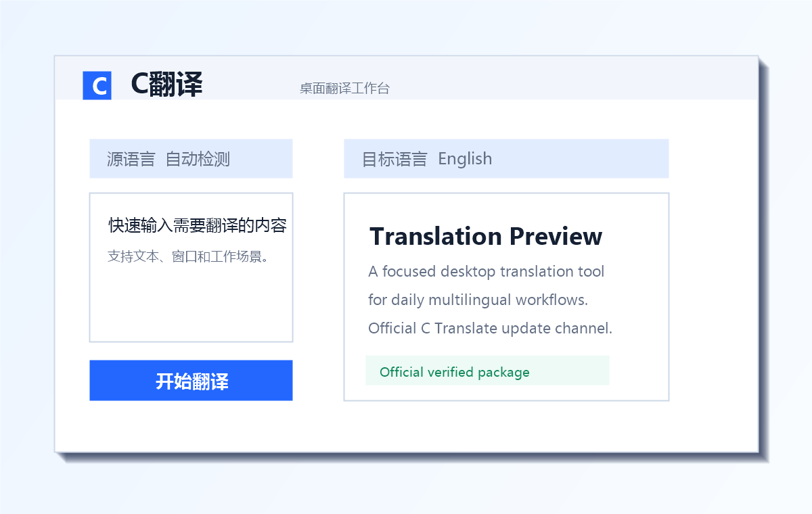Click the C翻译 app title
This screenshot has height=514, width=812.
click(x=166, y=85)
